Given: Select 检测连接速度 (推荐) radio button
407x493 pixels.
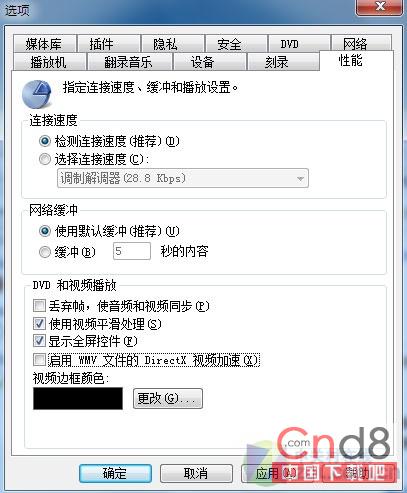Looking at the screenshot, I should tap(45, 141).
